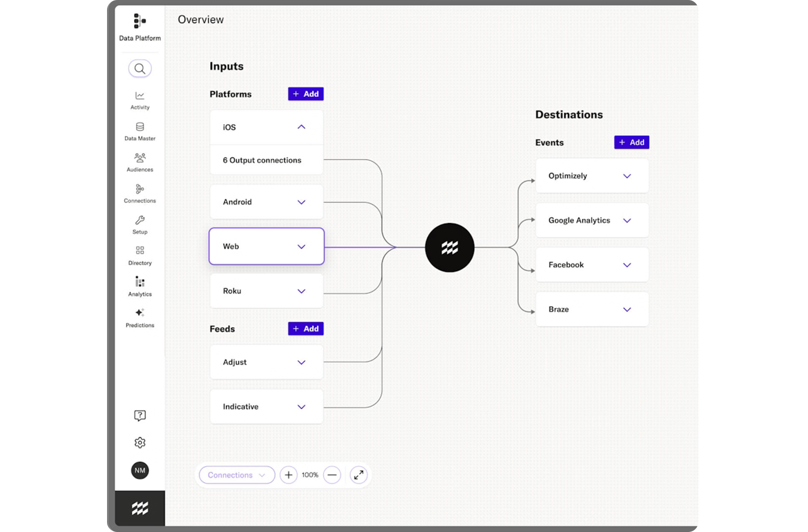
Task: Add a new Platforms input
Action: pyautogui.click(x=306, y=94)
